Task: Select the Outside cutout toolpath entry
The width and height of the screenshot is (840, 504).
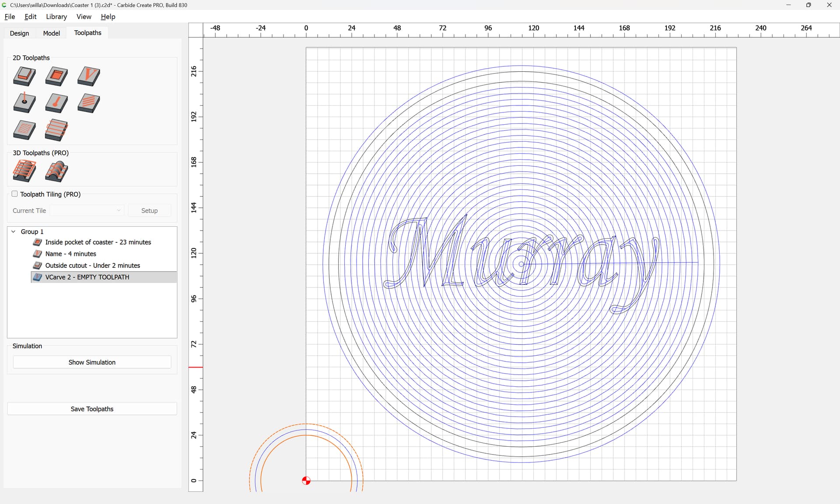Action: click(x=92, y=266)
